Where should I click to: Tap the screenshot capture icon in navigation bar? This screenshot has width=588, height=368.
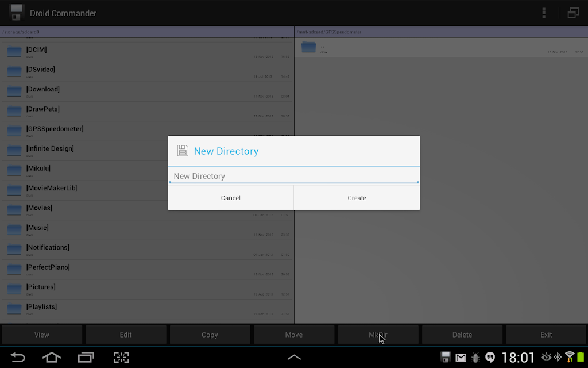pos(121,357)
